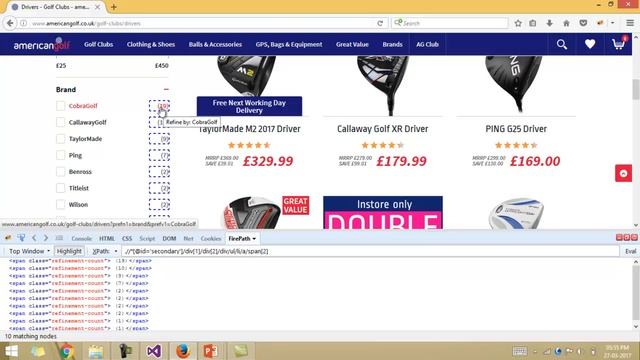Click the American Golf logo
Screen dimensions: 640x360
[42, 44]
